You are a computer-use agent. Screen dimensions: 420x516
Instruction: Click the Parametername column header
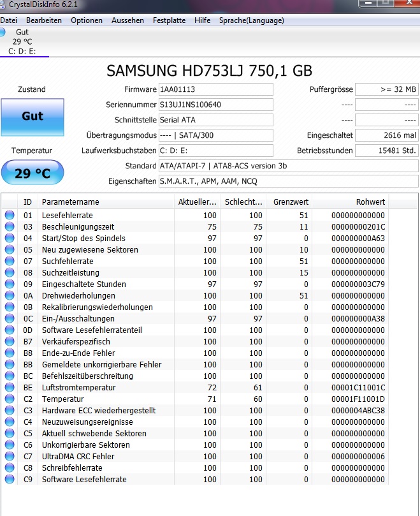tap(106, 202)
